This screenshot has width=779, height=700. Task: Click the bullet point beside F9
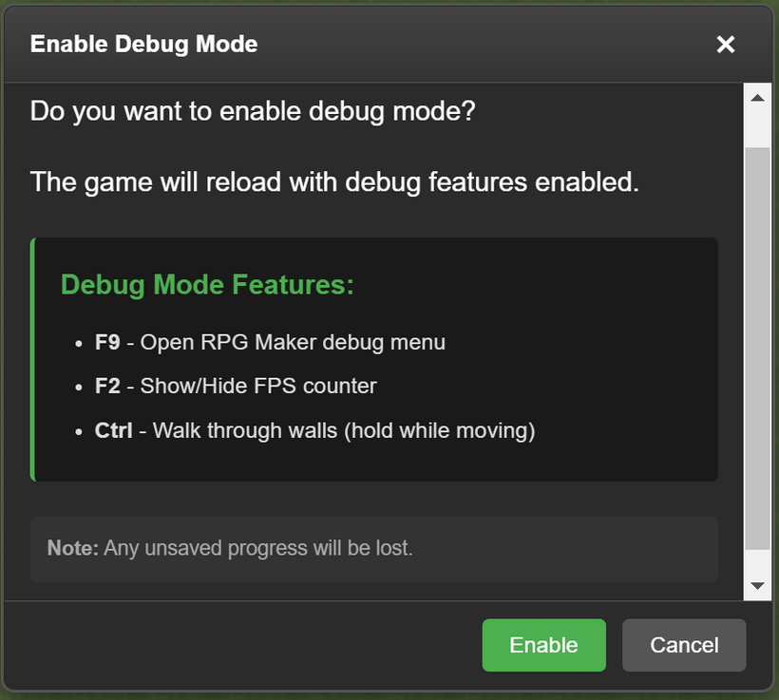pyautogui.click(x=79, y=343)
